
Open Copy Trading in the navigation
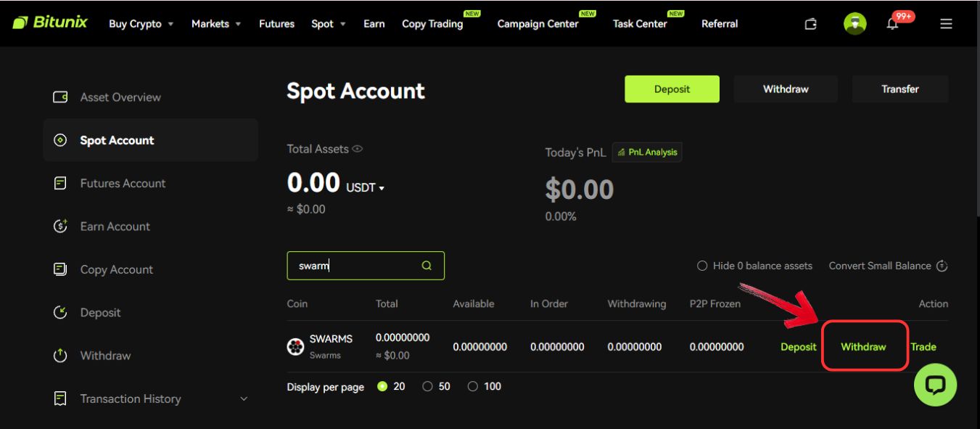tap(432, 24)
